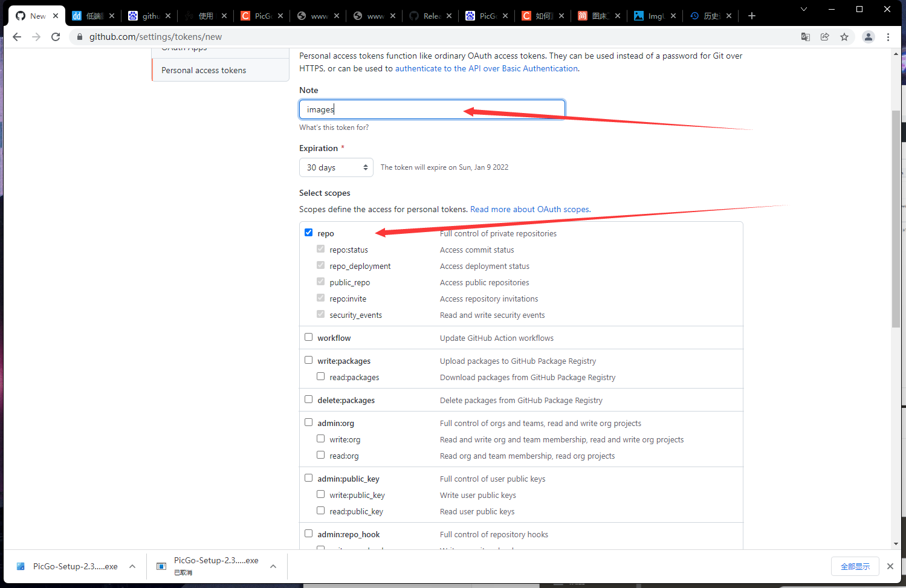Open the Expiration '30 days' dropdown
Screen dimensions: 906x588
(x=336, y=167)
